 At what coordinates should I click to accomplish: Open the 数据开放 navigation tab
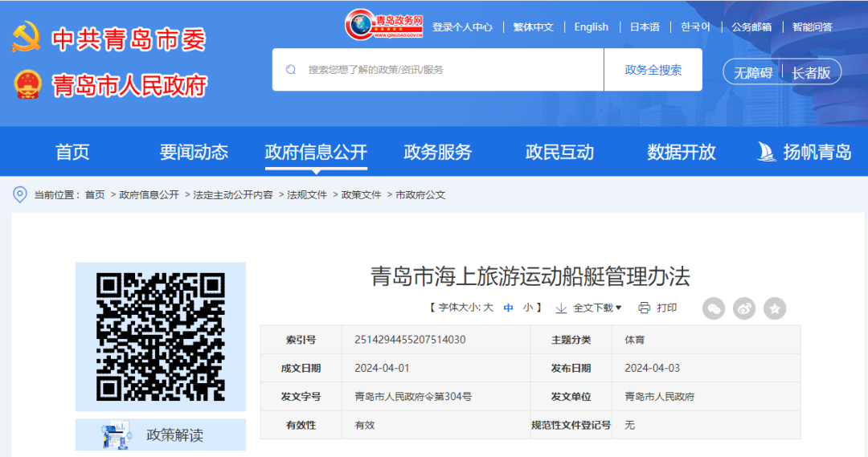click(682, 152)
